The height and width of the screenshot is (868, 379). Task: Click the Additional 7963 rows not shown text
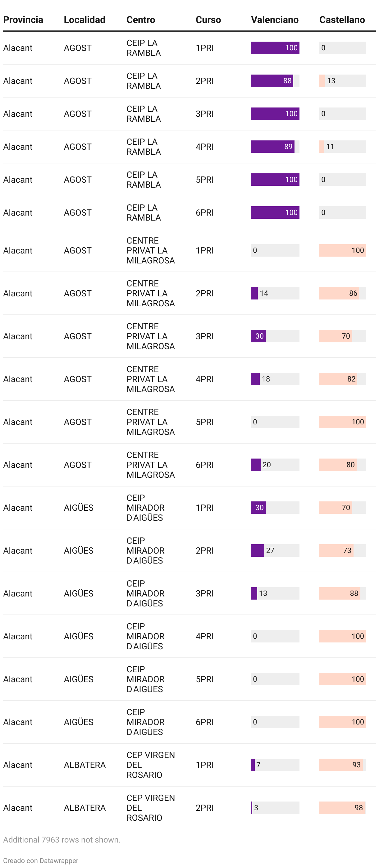click(x=62, y=839)
